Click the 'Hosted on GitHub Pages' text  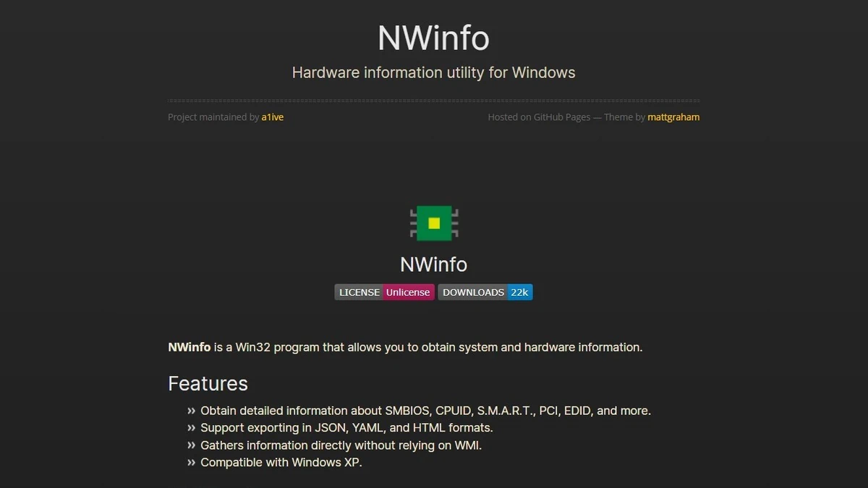539,116
